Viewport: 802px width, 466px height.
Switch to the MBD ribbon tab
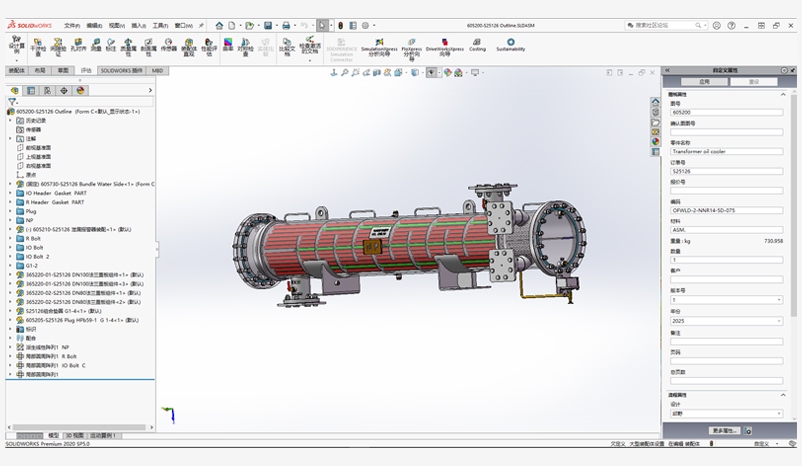[x=157, y=71]
